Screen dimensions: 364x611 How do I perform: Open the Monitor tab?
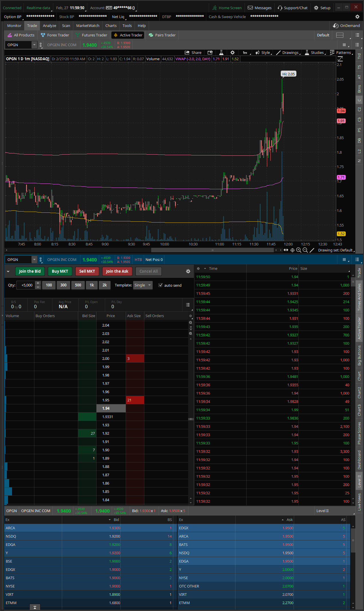14,26
